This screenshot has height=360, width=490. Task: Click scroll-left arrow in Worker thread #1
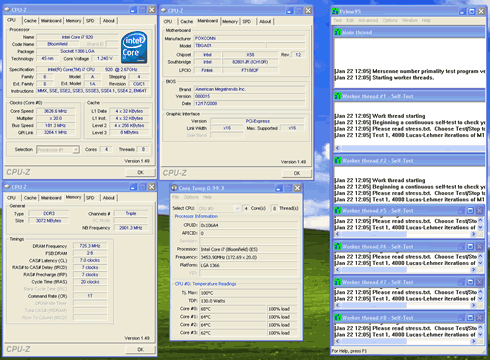click(337, 148)
